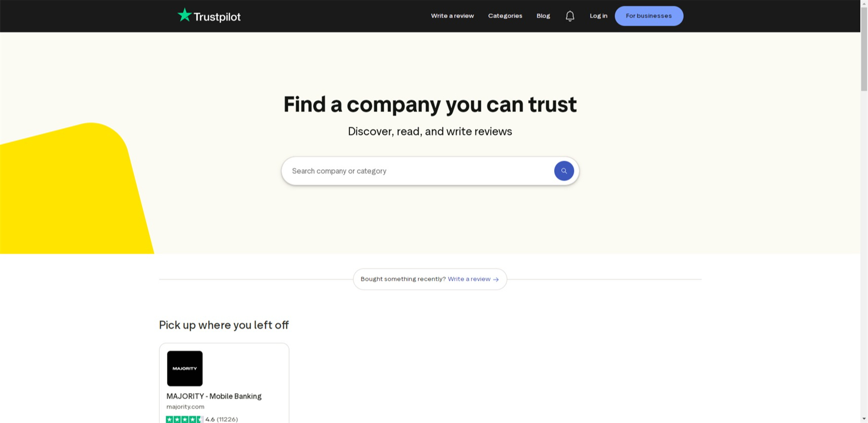
Task: Open the Categories menu item
Action: 505,16
